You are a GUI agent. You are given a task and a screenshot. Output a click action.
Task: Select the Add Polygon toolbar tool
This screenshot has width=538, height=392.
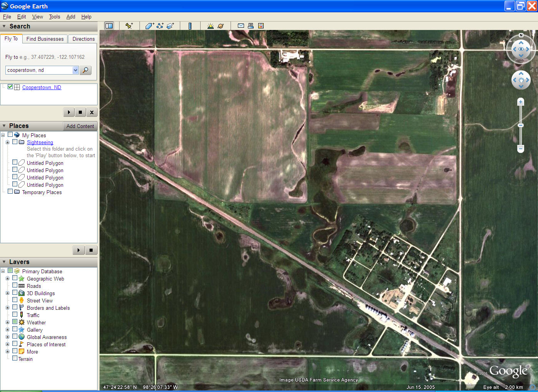click(x=149, y=26)
